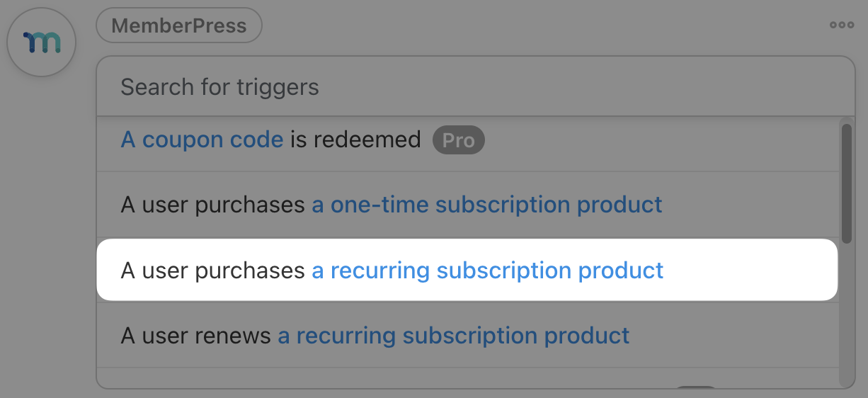The height and width of the screenshot is (398, 868).
Task: Click the 'is redeemed' text in coupon row
Action: point(355,140)
